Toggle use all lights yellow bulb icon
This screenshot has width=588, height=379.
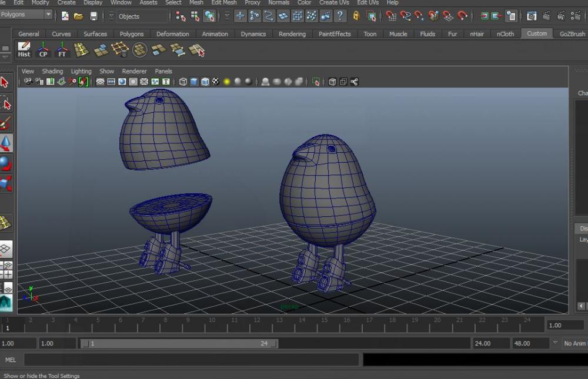(x=227, y=82)
